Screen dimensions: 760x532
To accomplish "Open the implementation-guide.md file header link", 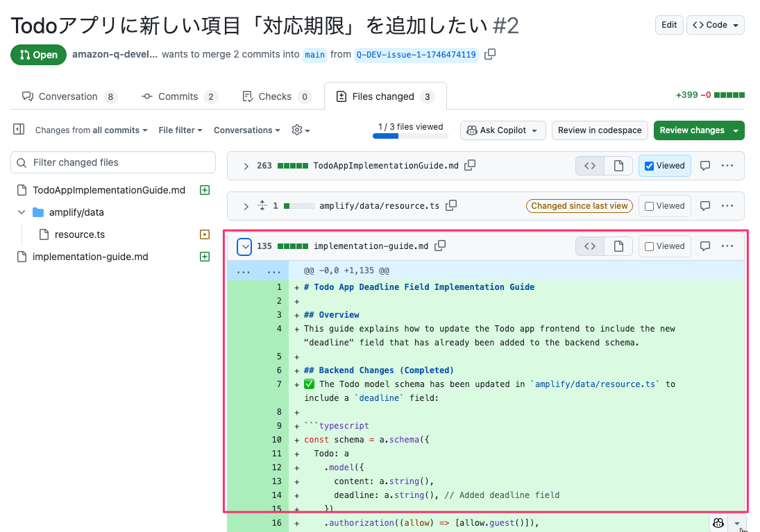I will click(371, 246).
